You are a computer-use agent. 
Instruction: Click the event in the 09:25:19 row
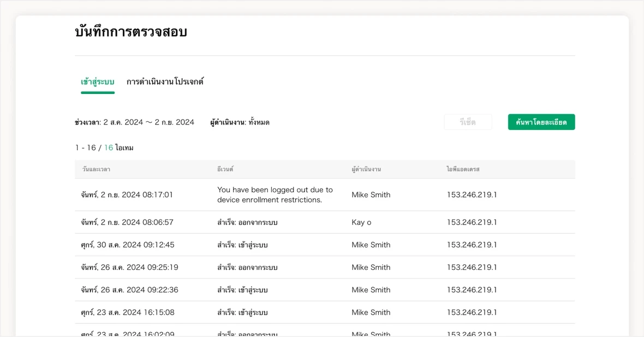point(247,268)
